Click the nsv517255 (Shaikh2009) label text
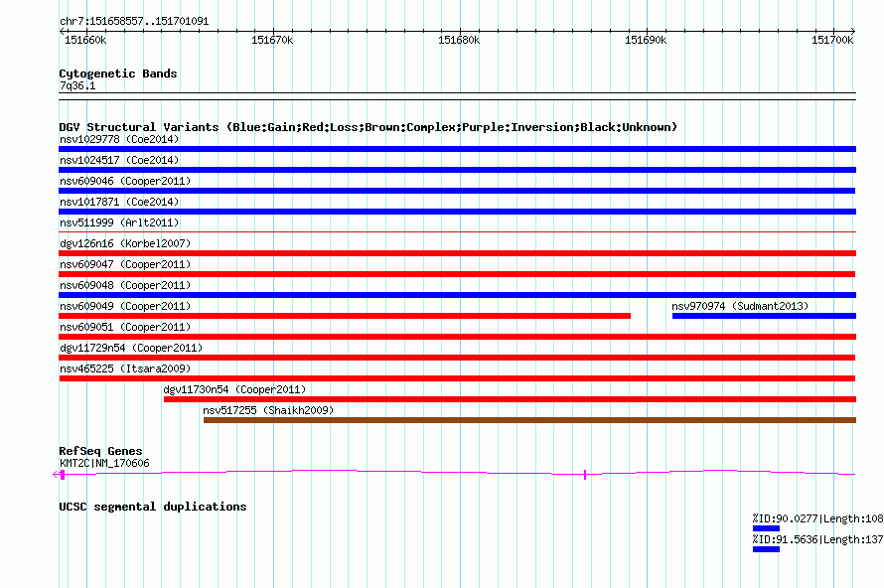The image size is (884, 588). pos(268,410)
